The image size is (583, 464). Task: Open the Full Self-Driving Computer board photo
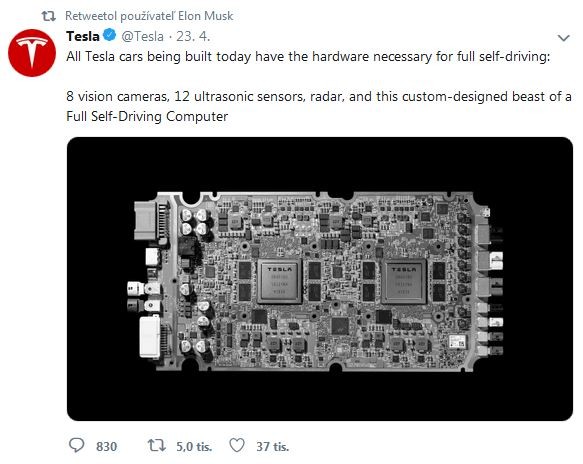pos(320,279)
